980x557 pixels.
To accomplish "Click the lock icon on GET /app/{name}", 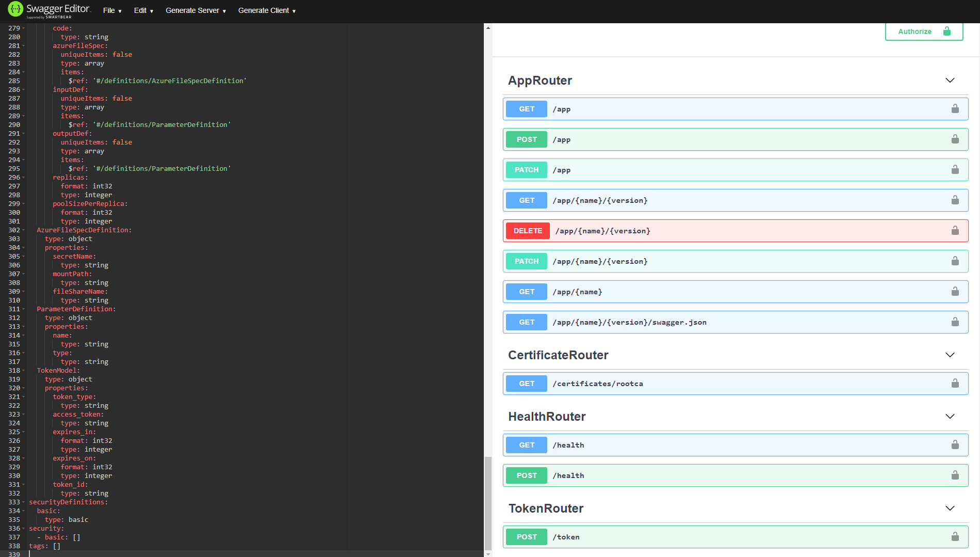I will (955, 292).
